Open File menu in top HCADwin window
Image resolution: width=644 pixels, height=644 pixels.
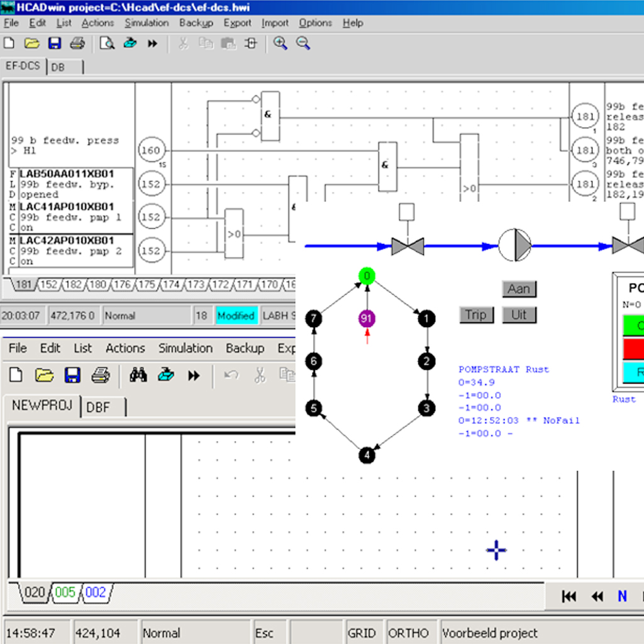[11, 23]
